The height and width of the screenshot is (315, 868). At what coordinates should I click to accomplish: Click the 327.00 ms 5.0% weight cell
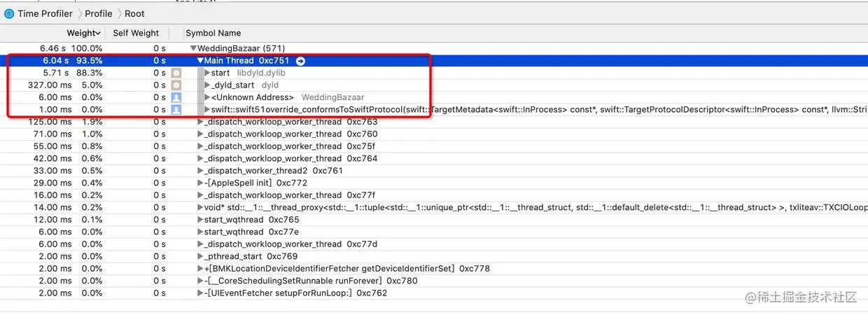[64, 85]
